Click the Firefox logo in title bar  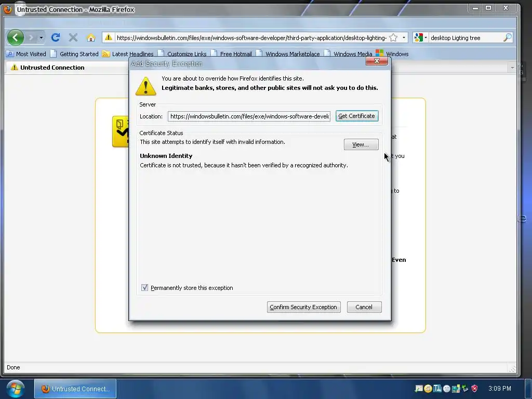tap(8, 9)
